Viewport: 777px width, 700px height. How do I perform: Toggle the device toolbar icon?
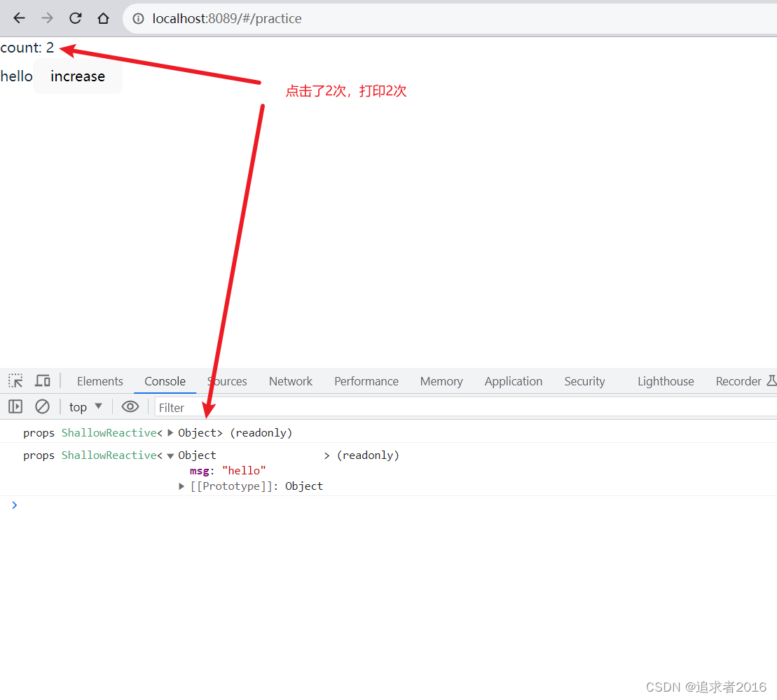tap(43, 380)
